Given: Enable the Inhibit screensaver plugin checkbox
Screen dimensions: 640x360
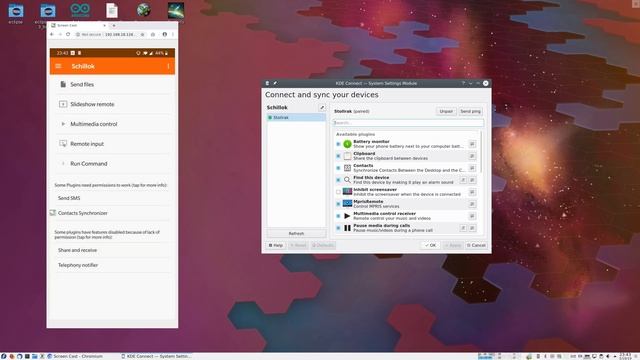Looking at the screenshot, I should point(338,192).
